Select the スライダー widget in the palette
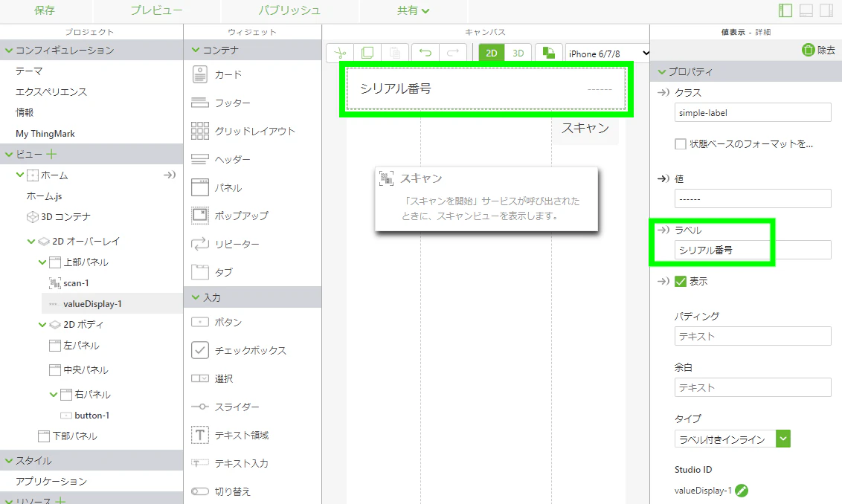Screen dimensions: 842x504 (x=237, y=407)
